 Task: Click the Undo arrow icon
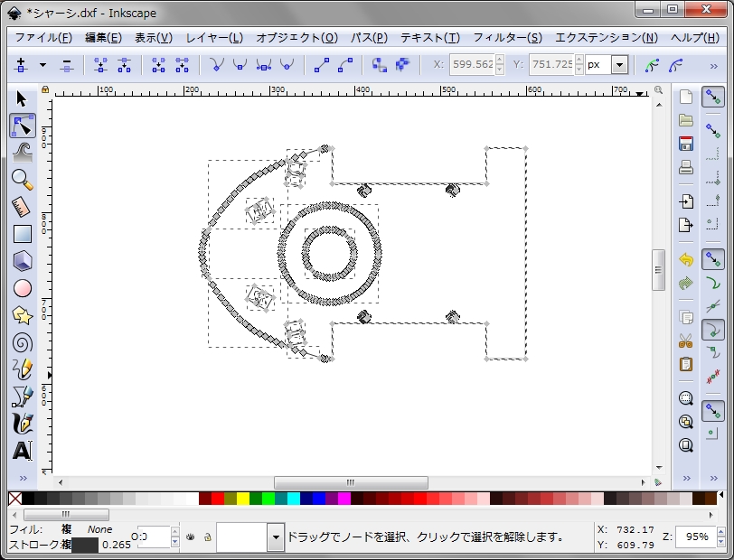pos(686,259)
